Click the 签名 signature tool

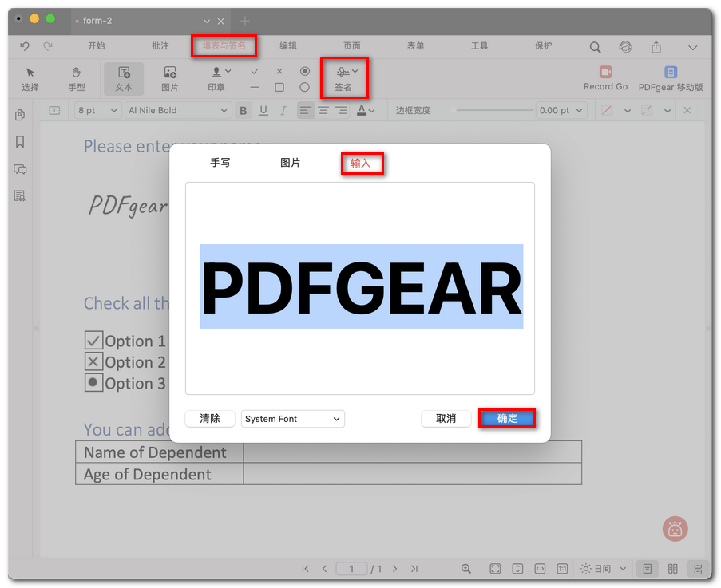344,78
